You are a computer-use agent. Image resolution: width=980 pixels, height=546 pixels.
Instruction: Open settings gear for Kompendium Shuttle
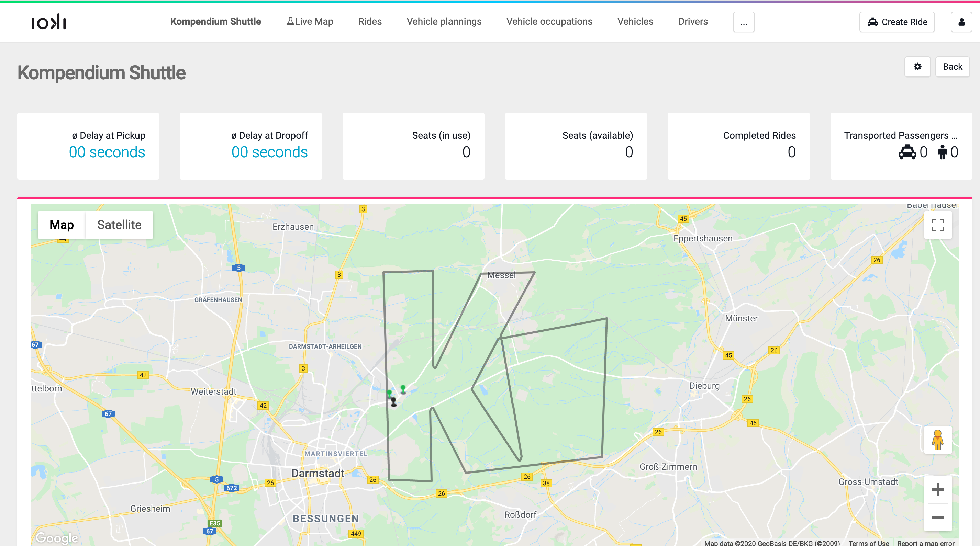tap(917, 67)
